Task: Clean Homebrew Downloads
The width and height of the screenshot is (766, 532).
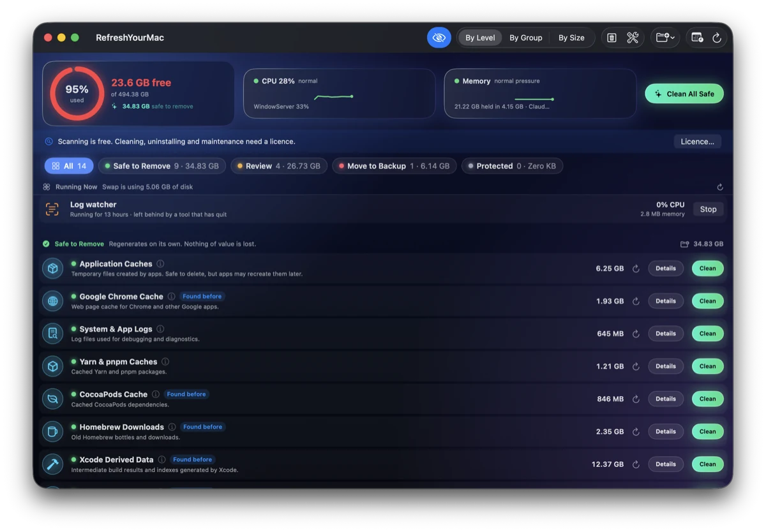Action: (x=708, y=432)
